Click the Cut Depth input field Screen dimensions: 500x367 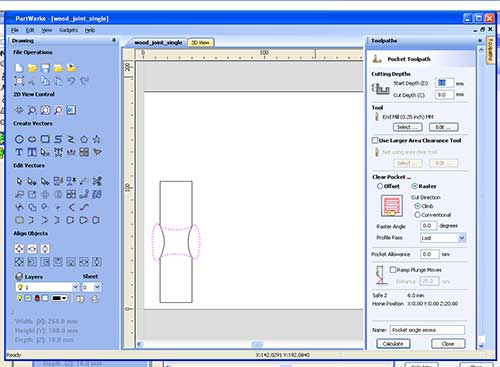click(x=445, y=95)
